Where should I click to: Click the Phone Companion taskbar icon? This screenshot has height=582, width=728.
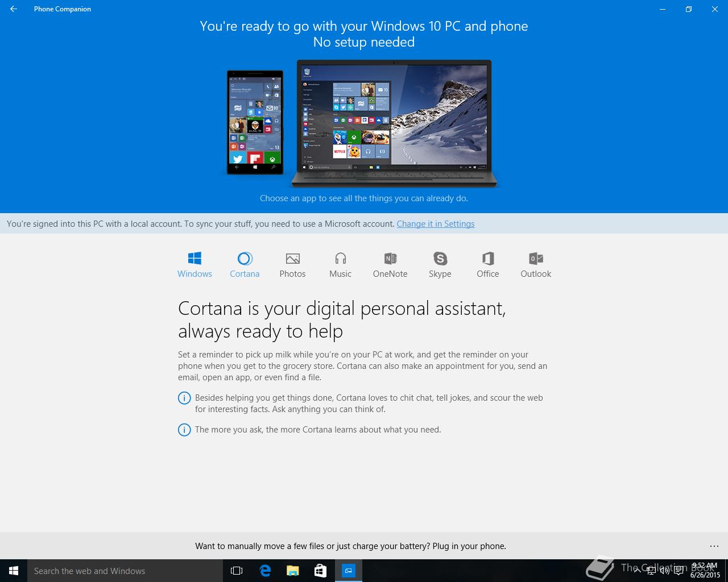pyautogui.click(x=348, y=571)
